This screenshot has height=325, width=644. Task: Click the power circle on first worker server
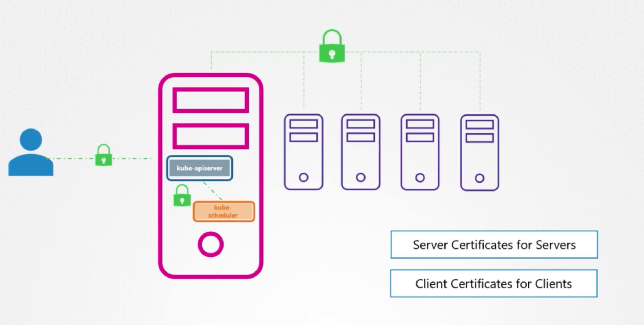coord(304,177)
